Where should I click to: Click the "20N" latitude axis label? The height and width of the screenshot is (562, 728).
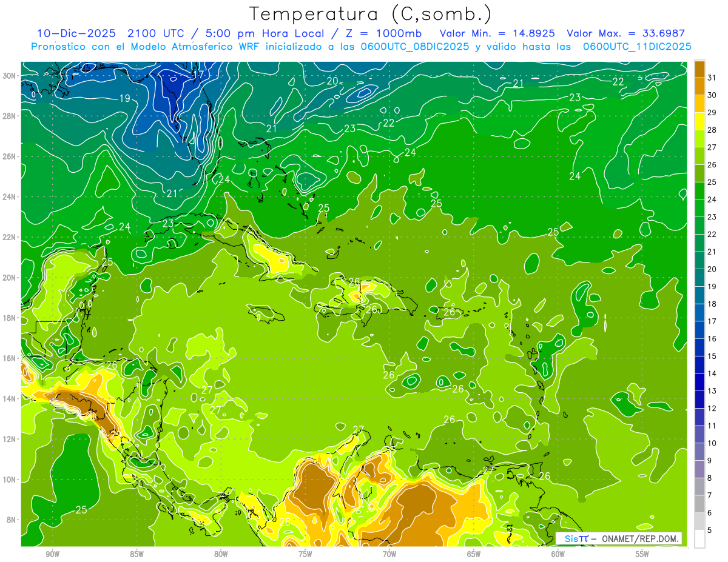(10, 278)
